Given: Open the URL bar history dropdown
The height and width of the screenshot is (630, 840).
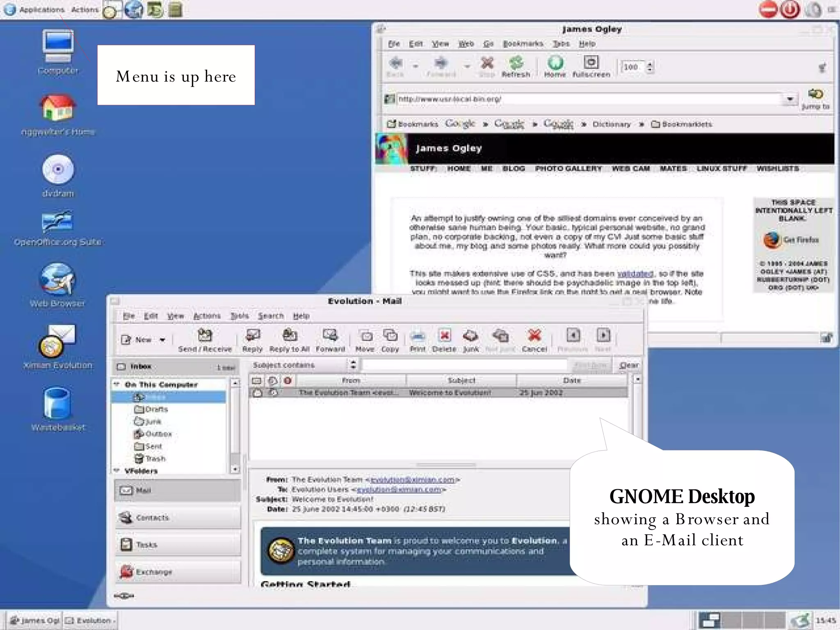Looking at the screenshot, I should (x=790, y=99).
